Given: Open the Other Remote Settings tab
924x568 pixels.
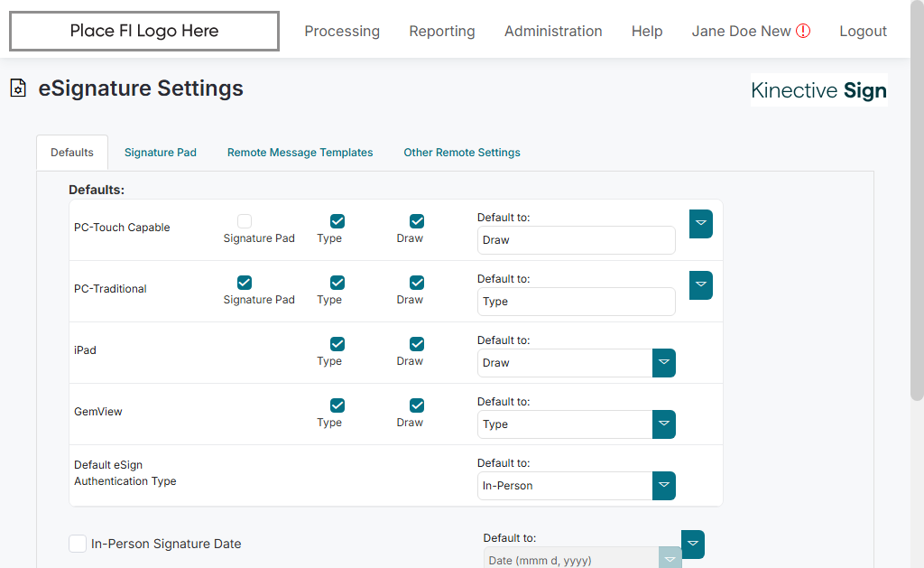Looking at the screenshot, I should (x=462, y=153).
